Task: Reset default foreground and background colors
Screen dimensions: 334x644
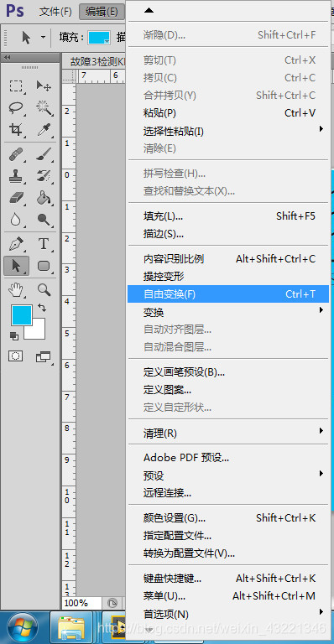Action: click(14, 336)
